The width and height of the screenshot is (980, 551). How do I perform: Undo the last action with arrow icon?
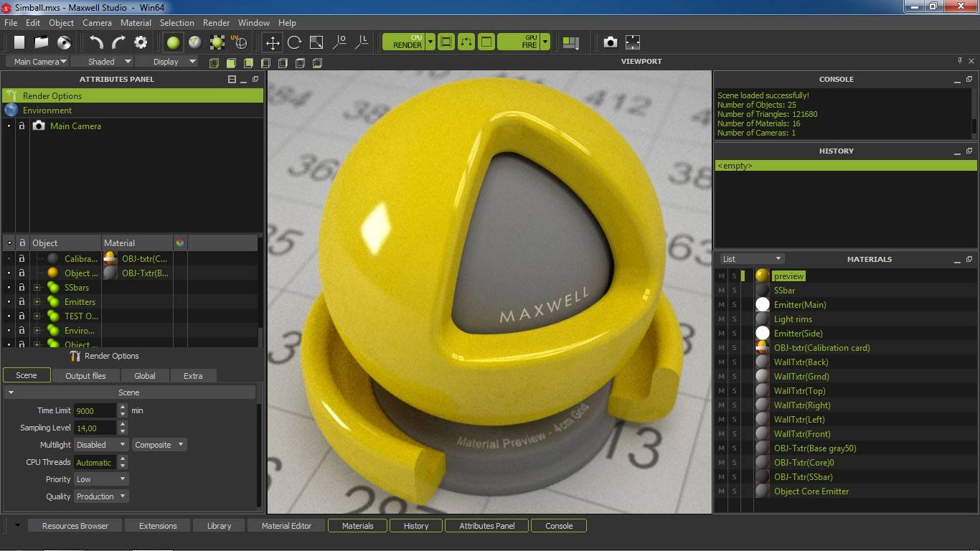(96, 42)
